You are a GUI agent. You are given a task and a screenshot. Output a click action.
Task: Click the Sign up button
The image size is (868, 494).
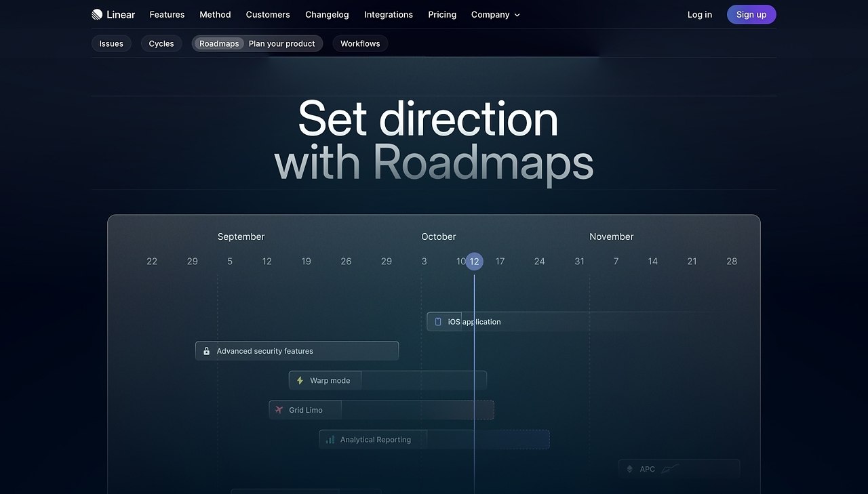pyautogui.click(x=751, y=14)
